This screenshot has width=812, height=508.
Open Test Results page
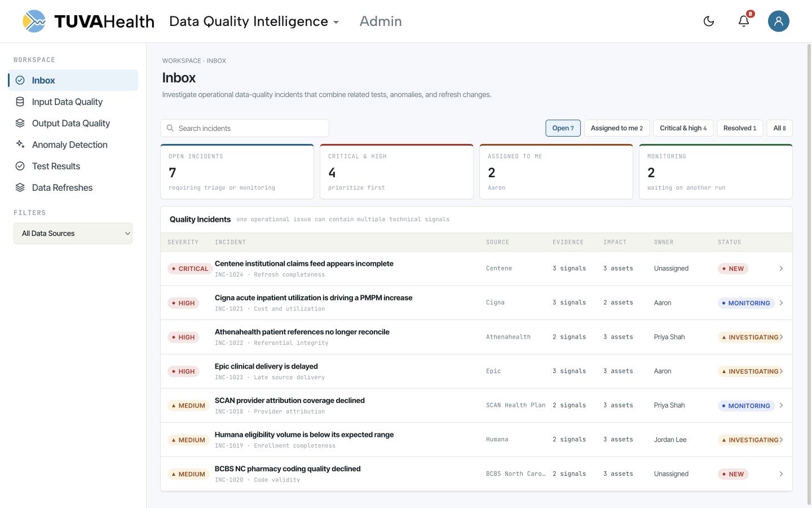coord(73,166)
